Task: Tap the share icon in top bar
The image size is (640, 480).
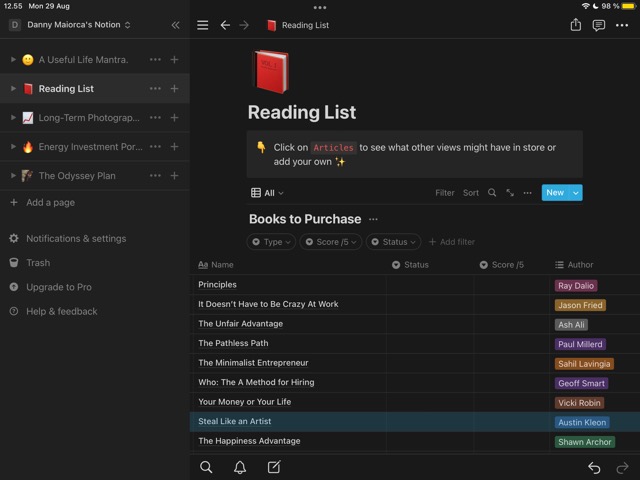Action: [x=576, y=25]
